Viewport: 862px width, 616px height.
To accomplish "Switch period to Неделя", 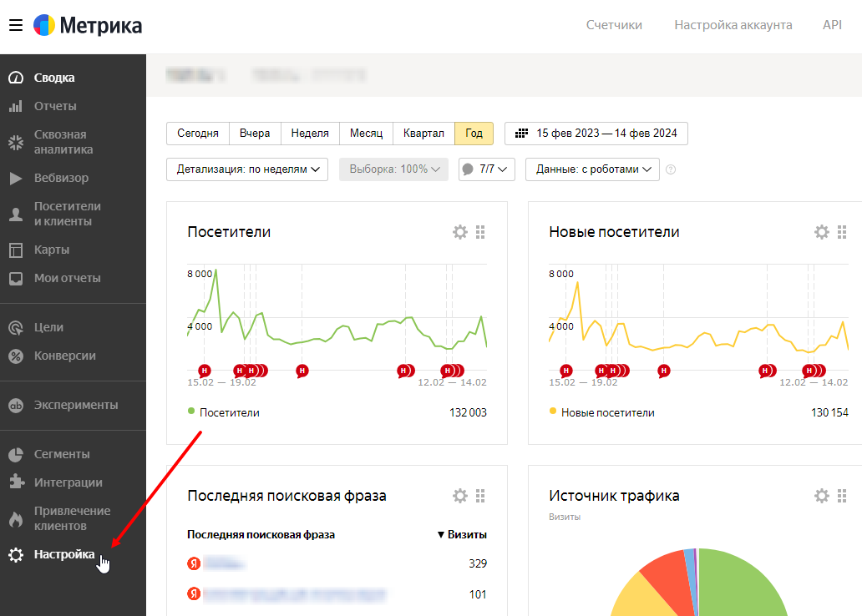I will pos(310,134).
